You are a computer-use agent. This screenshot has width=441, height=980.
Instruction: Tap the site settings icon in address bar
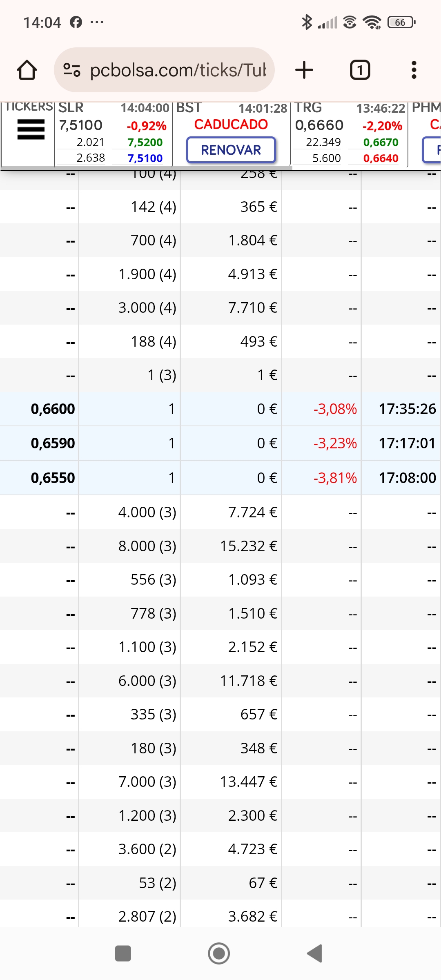[72, 70]
